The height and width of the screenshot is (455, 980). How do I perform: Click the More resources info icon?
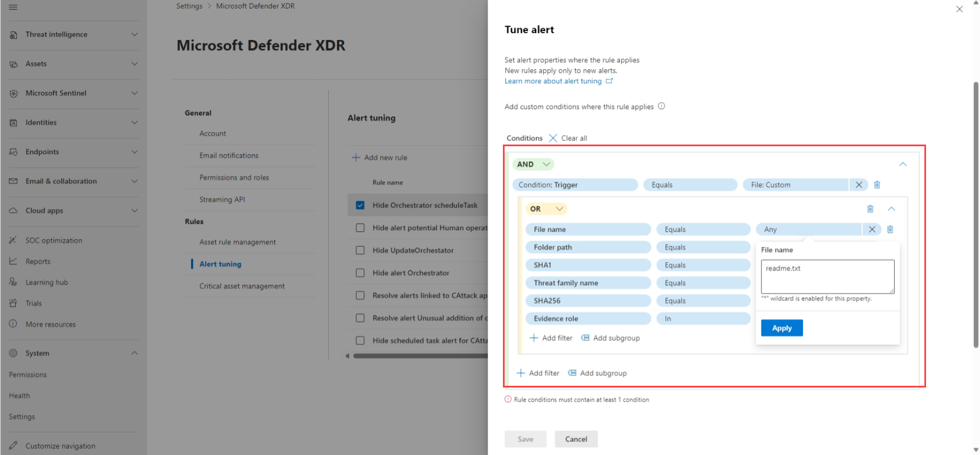[13, 324]
